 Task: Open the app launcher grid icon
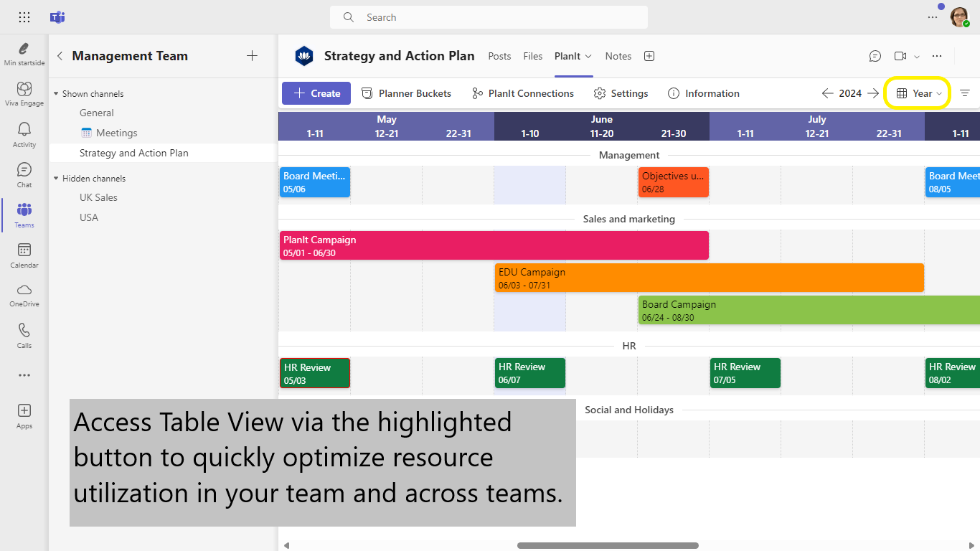pos(24,17)
